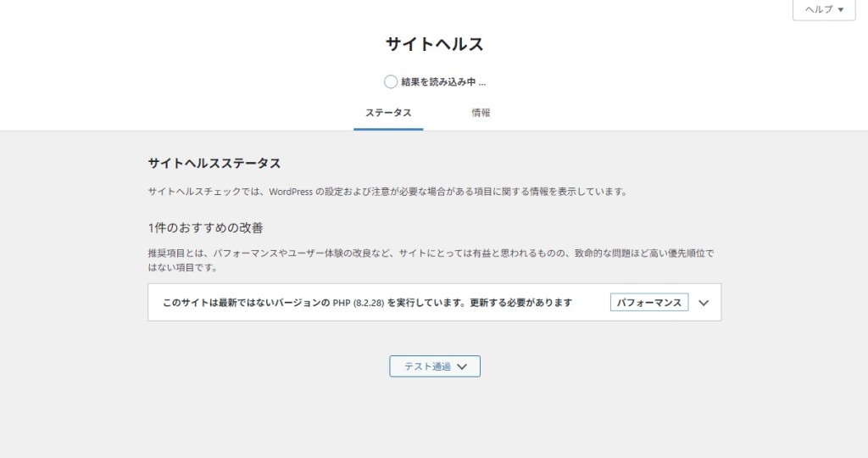This screenshot has height=458, width=868.
Task: Click the circular loading progress indicator
Action: (x=390, y=82)
